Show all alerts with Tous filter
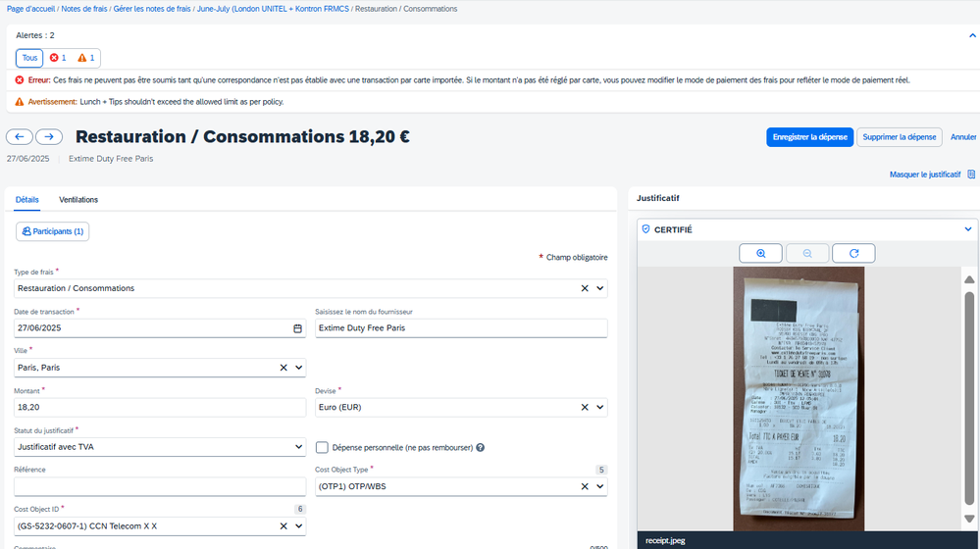980x549 pixels. (29, 58)
